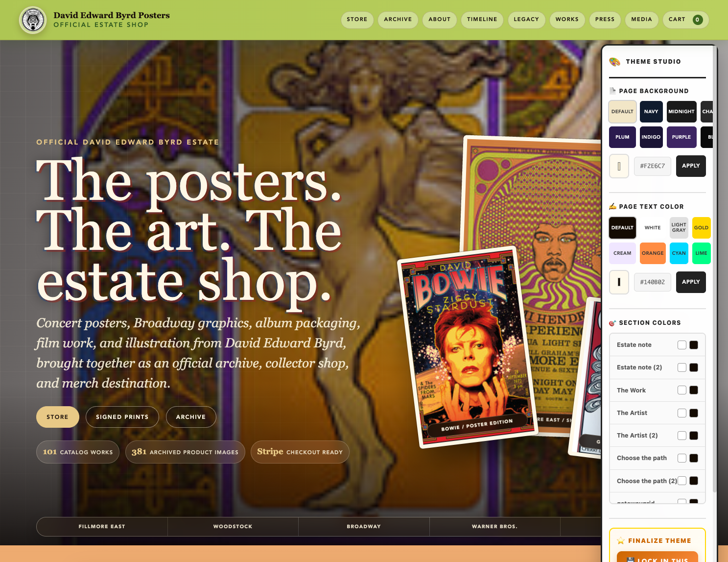The width and height of the screenshot is (728, 562).
Task: Click The Work black swatch
Action: 694,390
